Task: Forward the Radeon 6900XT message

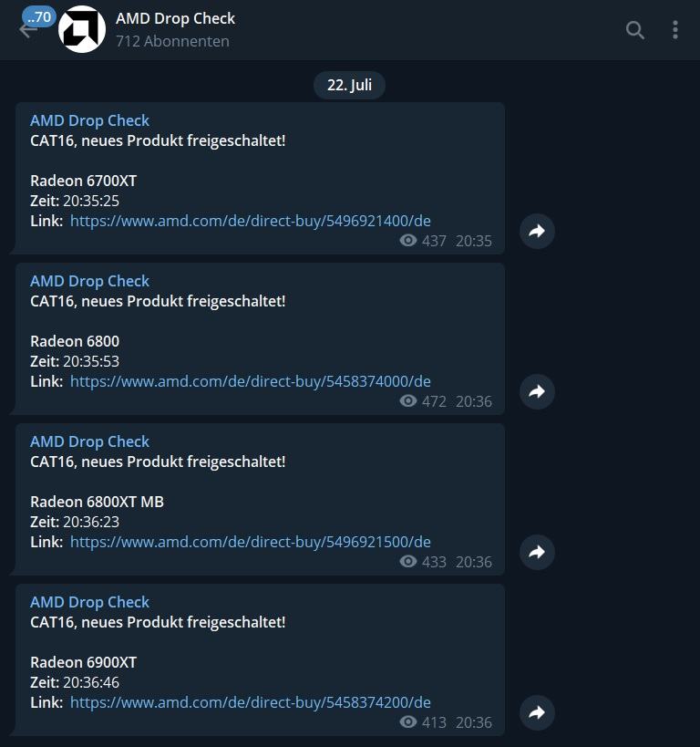Action: pos(537,713)
